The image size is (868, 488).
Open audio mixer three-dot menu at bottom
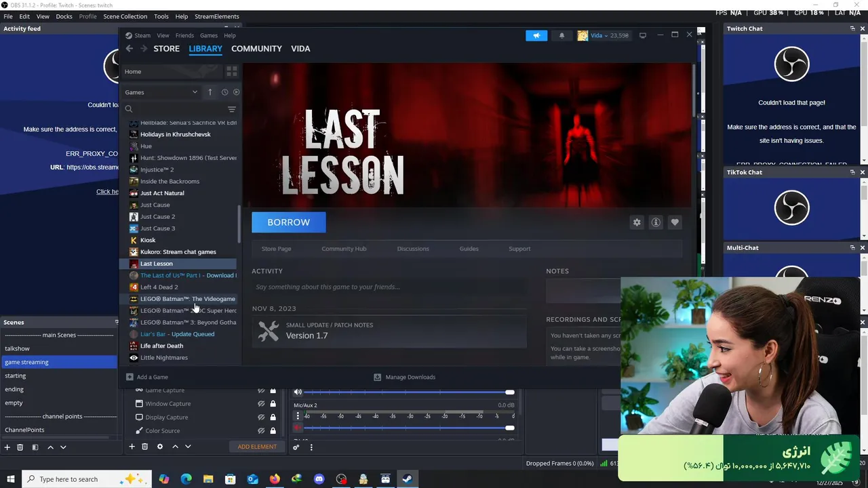(x=311, y=447)
